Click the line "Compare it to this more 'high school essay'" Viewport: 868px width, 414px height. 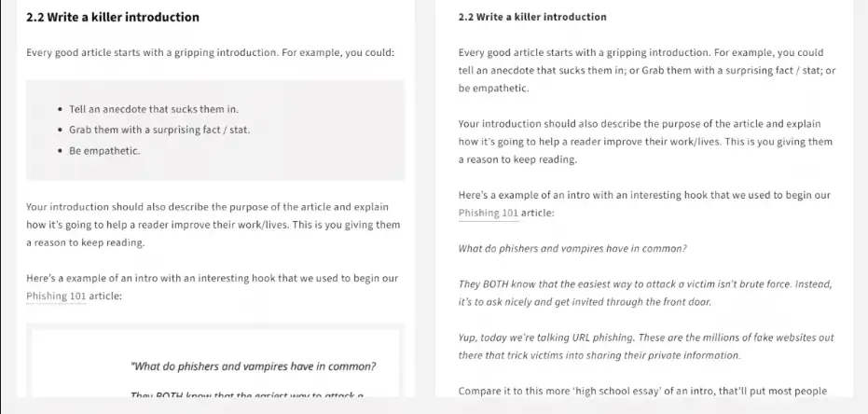pos(642,391)
